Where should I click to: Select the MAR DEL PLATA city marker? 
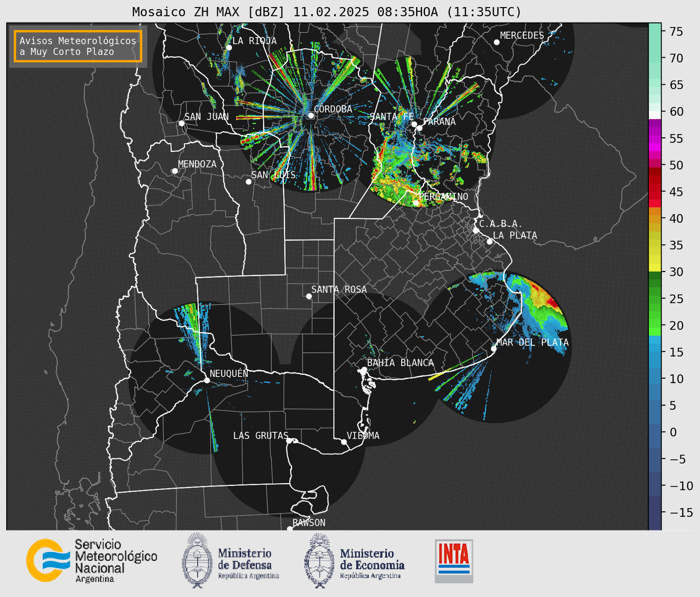tap(494, 349)
